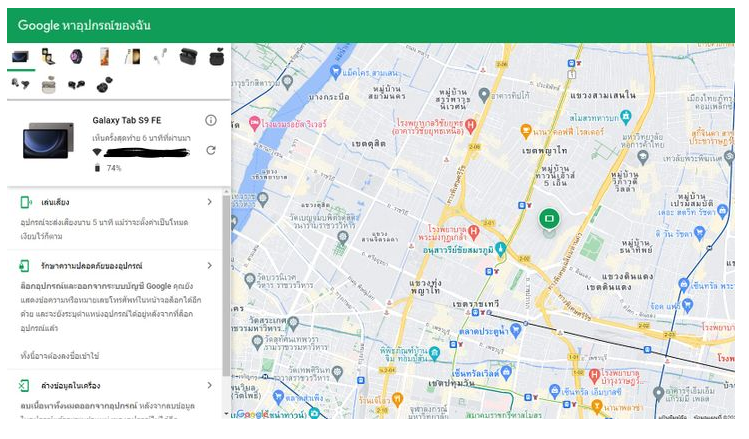Click the play sound phone icon (เล่นเสียง)
749x439 pixels.
(26, 202)
